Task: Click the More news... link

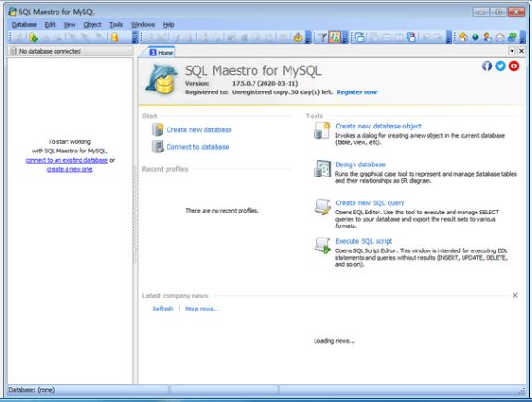Action: point(203,309)
